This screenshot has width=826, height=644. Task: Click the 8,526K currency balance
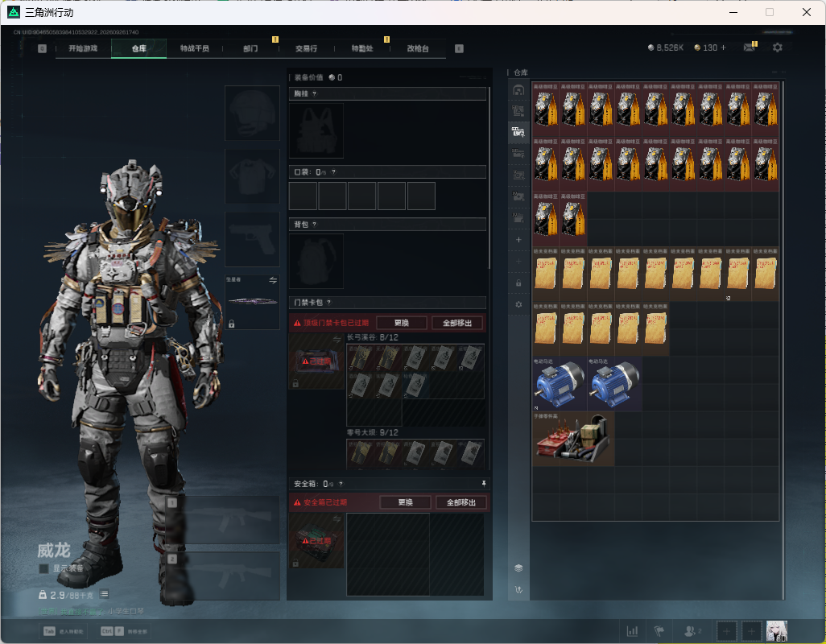click(x=665, y=47)
